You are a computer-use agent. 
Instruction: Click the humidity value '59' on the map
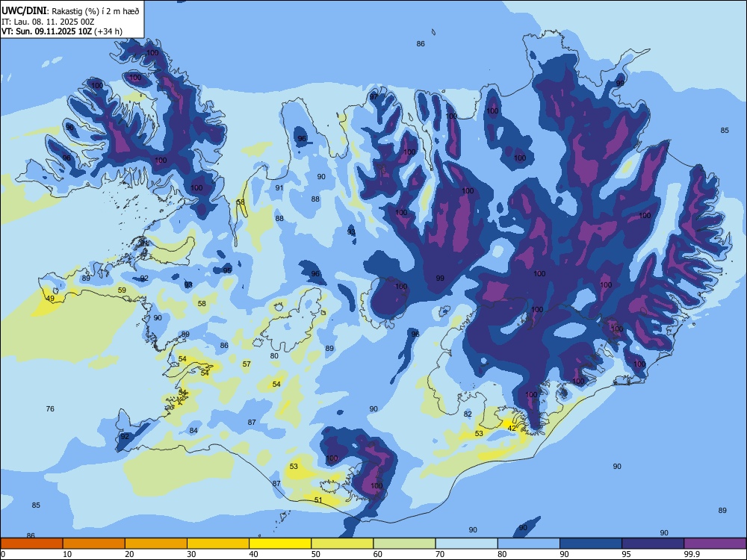point(122,290)
